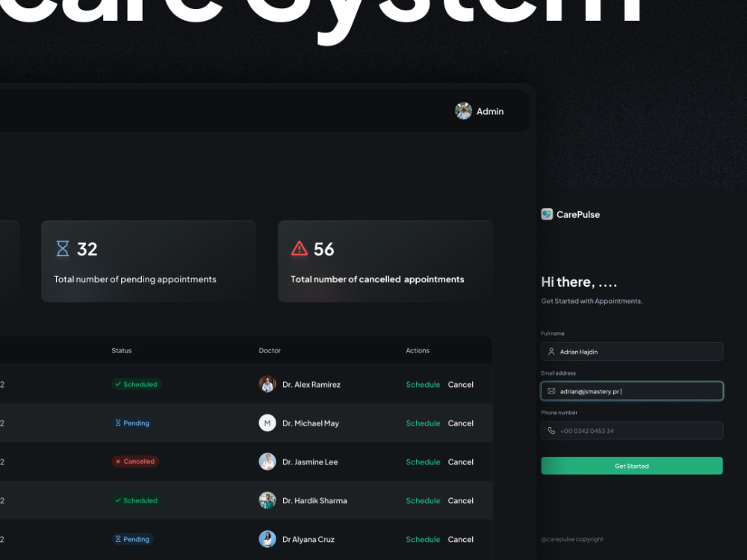Focus the Email address input field

click(x=632, y=391)
